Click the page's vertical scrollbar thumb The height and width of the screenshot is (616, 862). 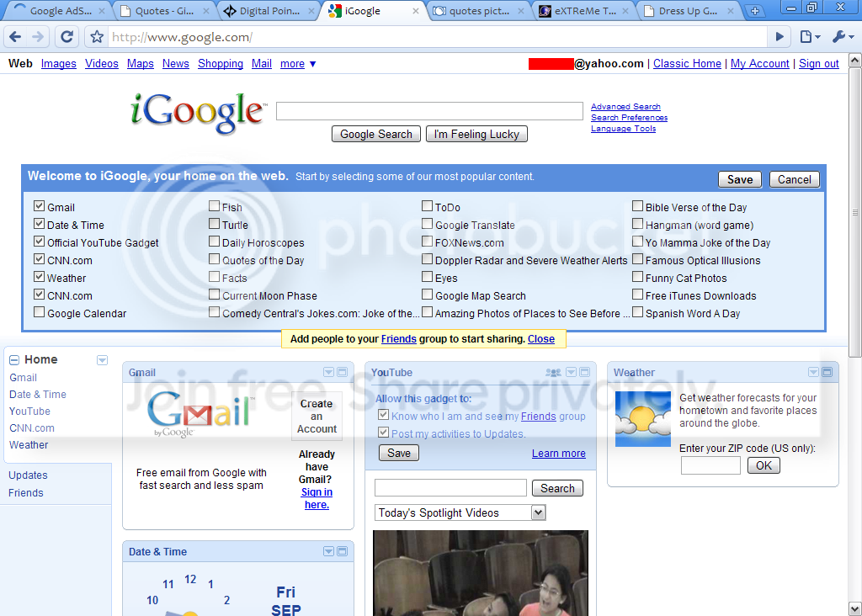coord(855,211)
